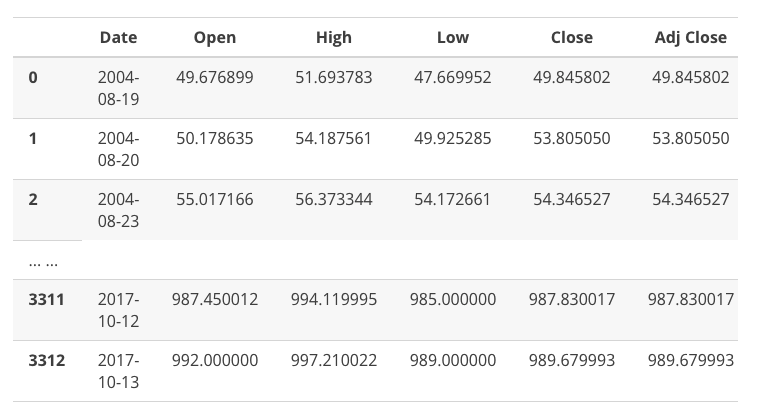Click the Adj Close column header
Screen dimensions: 764x402
690,38
